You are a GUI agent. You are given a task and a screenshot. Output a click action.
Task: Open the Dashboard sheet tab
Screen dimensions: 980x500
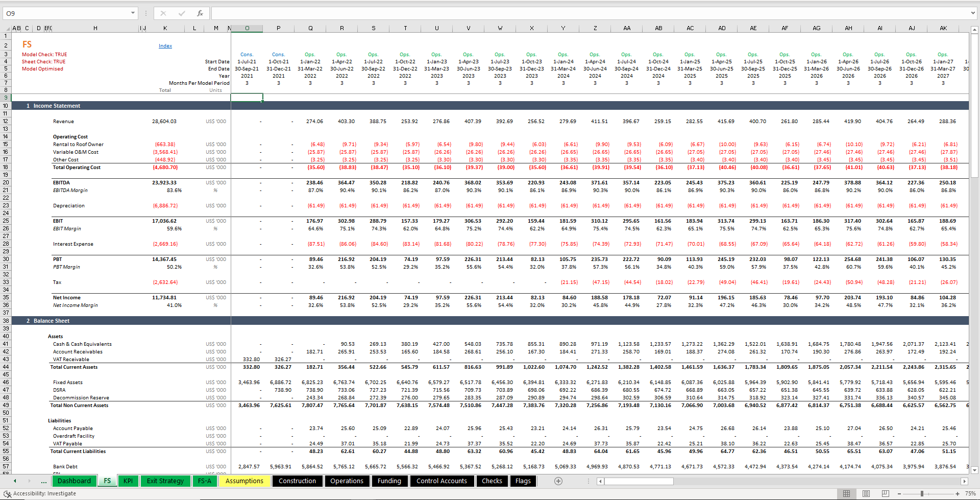click(x=74, y=481)
